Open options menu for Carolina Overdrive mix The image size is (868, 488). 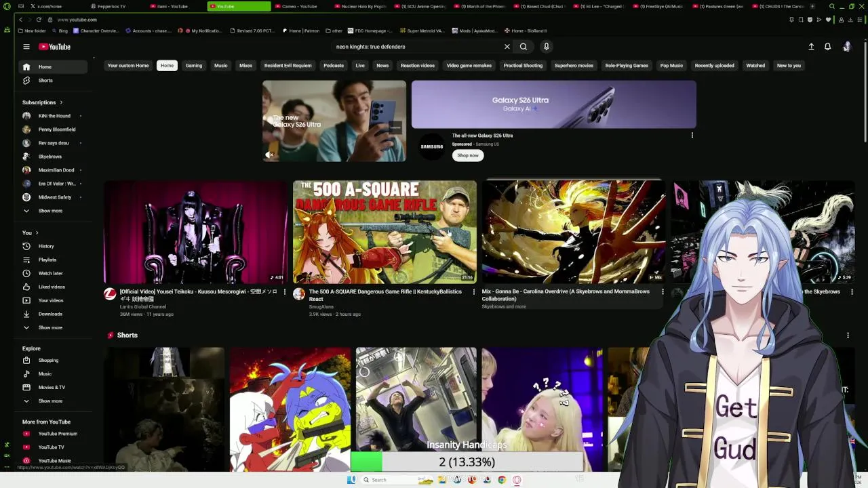point(663,292)
